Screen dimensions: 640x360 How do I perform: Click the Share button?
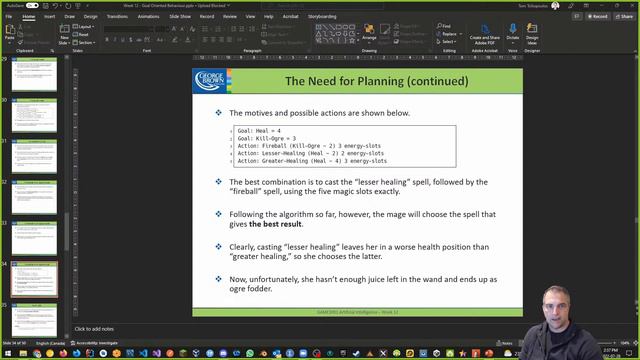[x=624, y=17]
